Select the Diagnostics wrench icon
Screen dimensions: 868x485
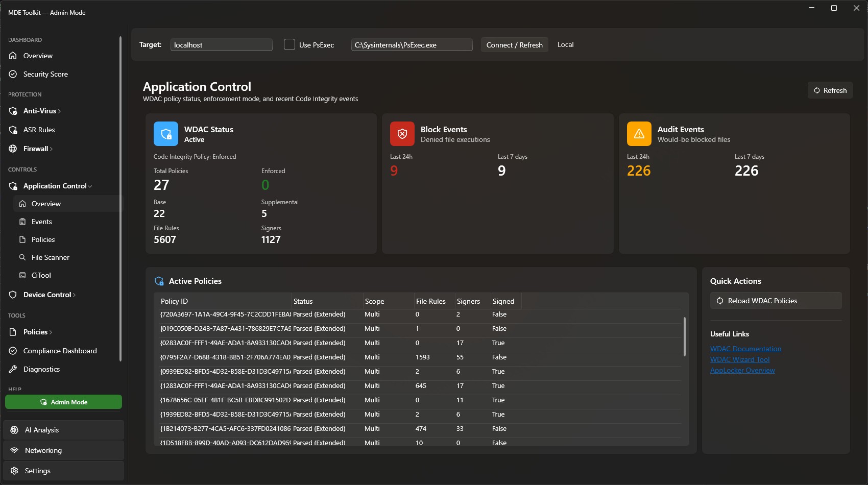13,369
